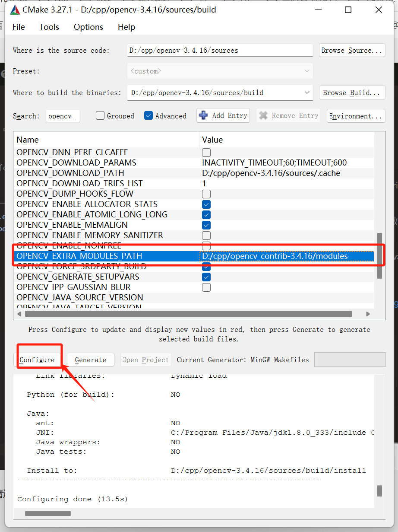Uncheck the OPENCV_ENABLE_MEMALIGN checkbox
The image size is (398, 532).
[206, 225]
